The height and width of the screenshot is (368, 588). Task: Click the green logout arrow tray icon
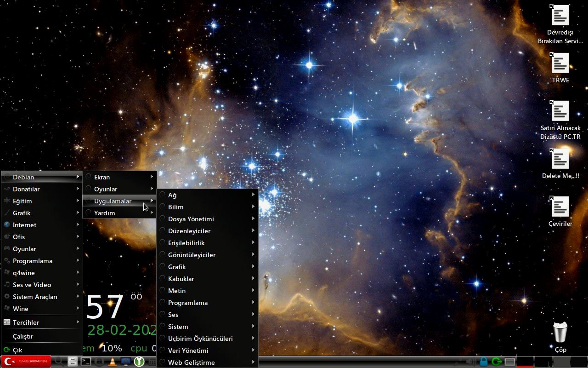(496, 362)
